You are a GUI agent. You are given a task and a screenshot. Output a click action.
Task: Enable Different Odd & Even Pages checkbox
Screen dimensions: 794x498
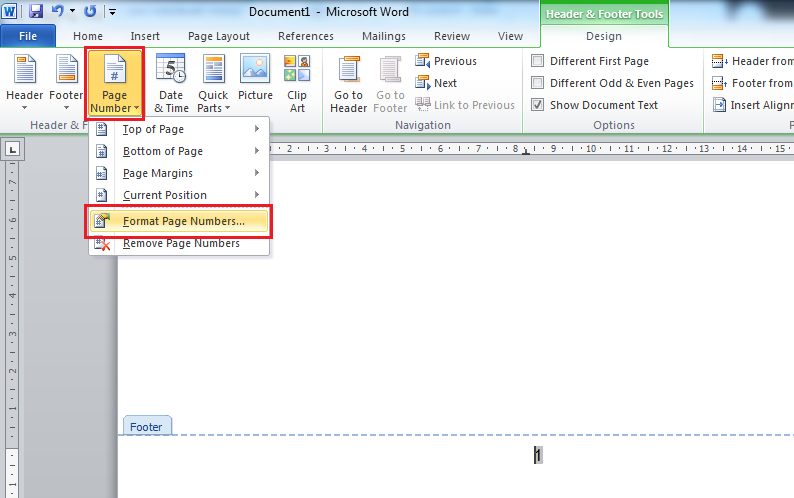[x=537, y=83]
